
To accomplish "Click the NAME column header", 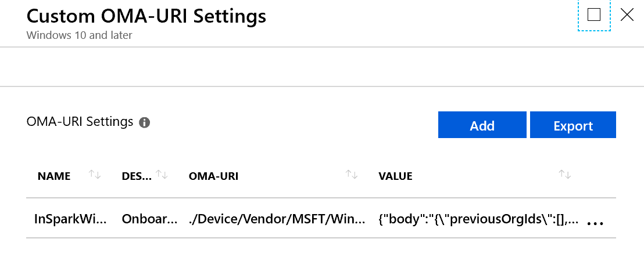I will click(54, 176).
